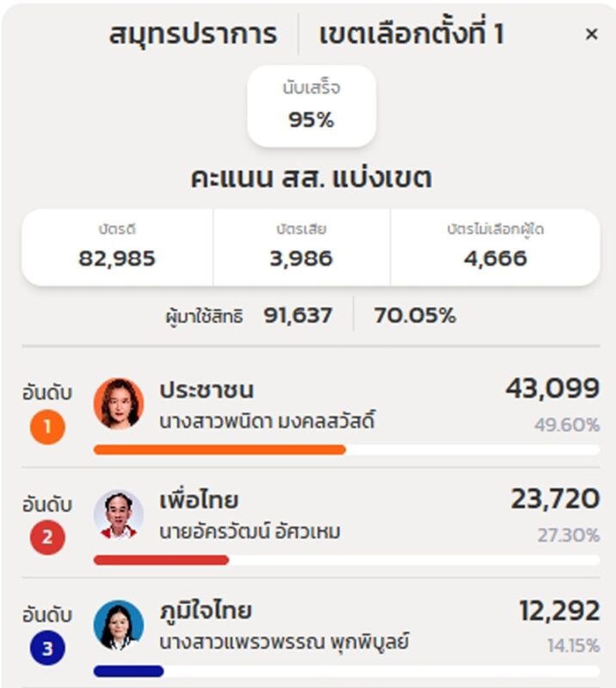Close the election results panel

click(x=591, y=34)
